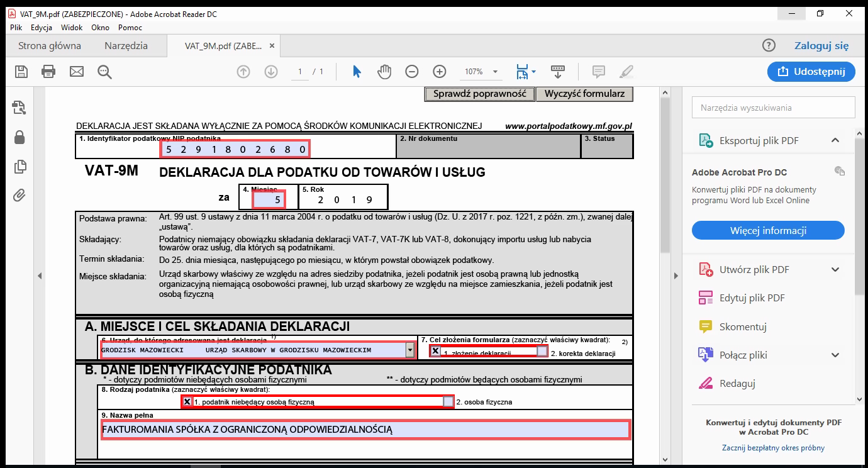Click Wyczyść formularz button
868x468 pixels.
tap(584, 94)
